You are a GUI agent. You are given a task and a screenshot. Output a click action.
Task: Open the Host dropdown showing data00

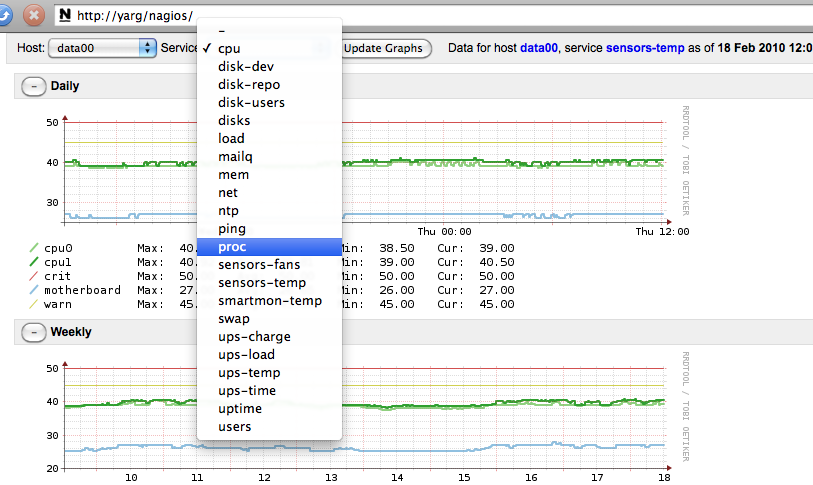point(102,48)
